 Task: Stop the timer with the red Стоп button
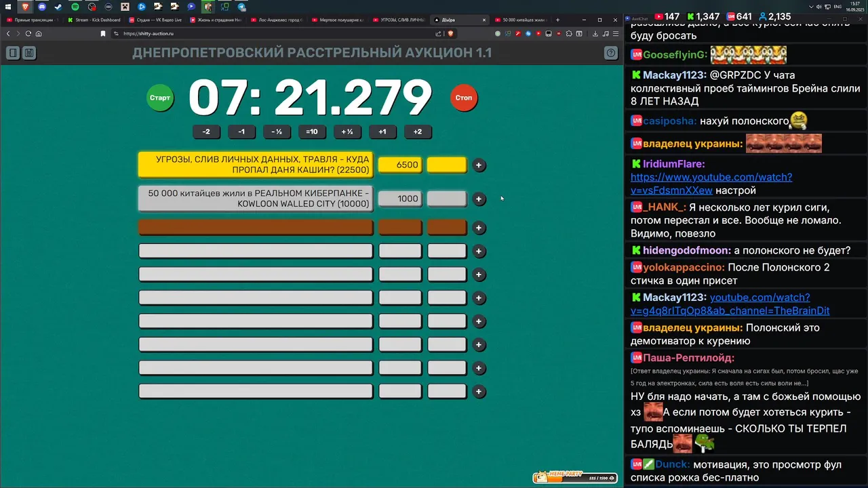464,98
